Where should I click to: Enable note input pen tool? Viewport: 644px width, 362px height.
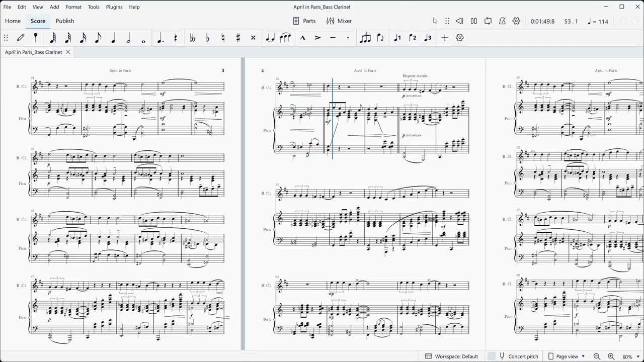pyautogui.click(x=21, y=38)
